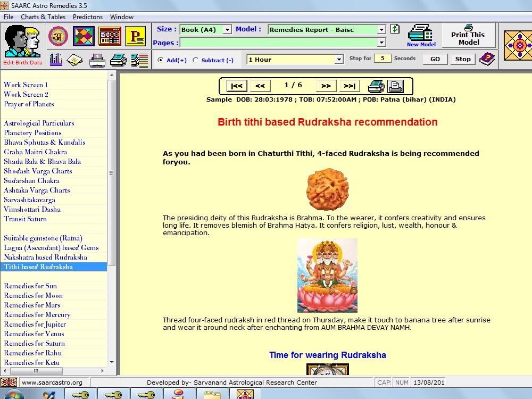
Task: Click the yantra app icon in taskbar
Action: coord(245,394)
